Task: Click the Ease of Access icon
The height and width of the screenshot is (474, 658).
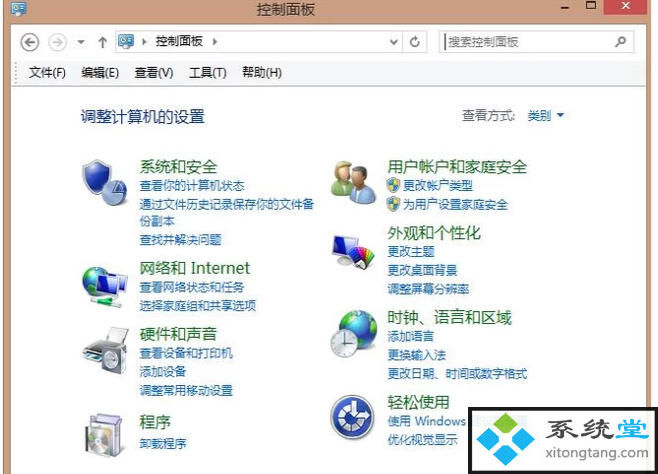Action: 352,417
